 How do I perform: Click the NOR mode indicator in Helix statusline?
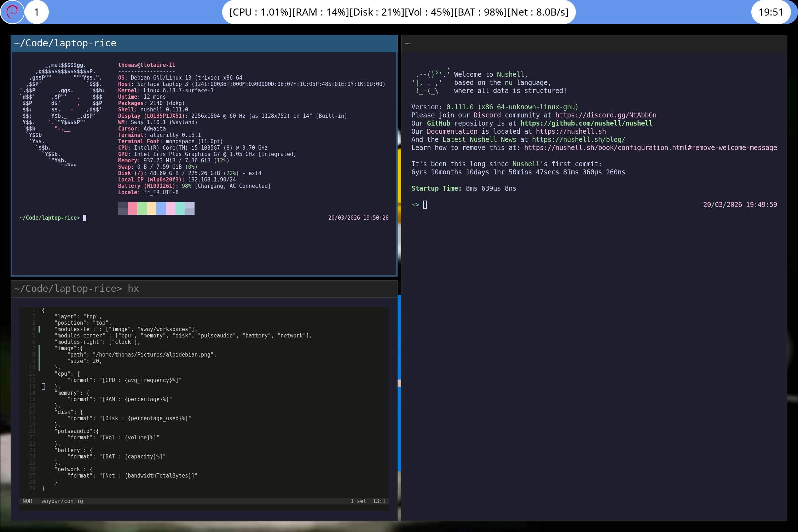click(28, 501)
